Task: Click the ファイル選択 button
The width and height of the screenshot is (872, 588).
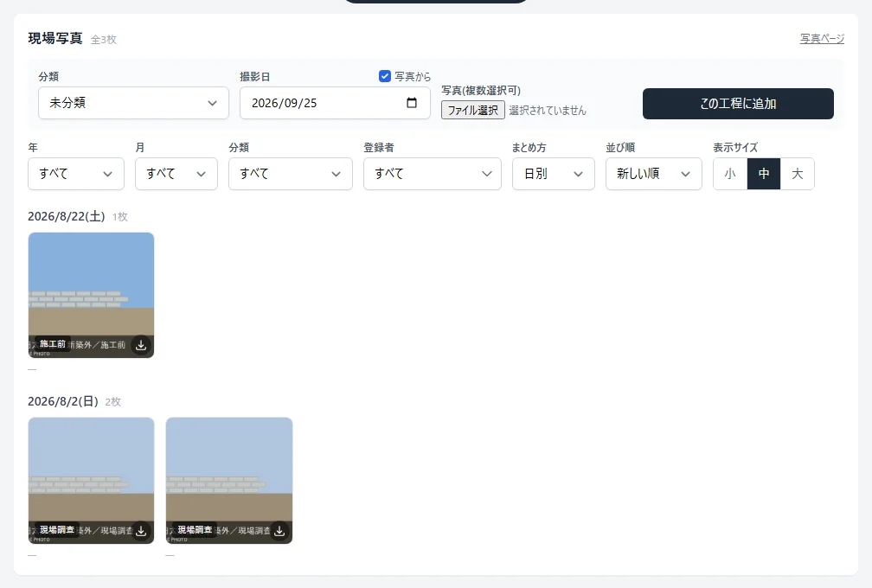Action: (473, 110)
